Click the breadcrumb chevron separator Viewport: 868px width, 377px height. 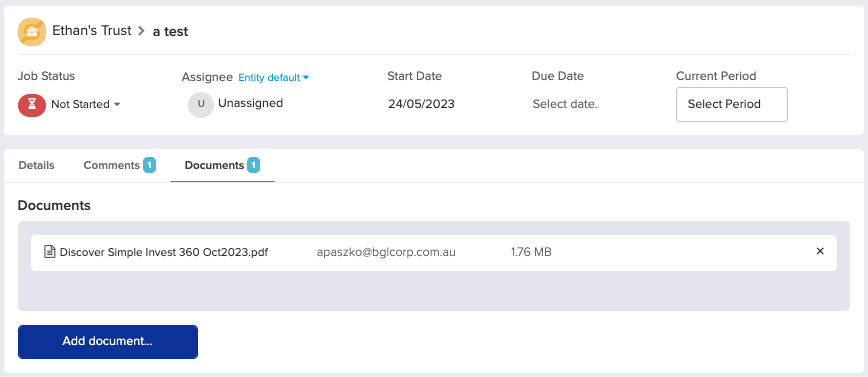(141, 31)
